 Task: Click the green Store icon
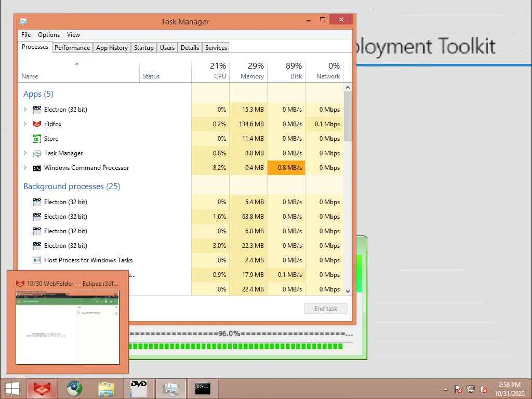pyautogui.click(x=37, y=138)
